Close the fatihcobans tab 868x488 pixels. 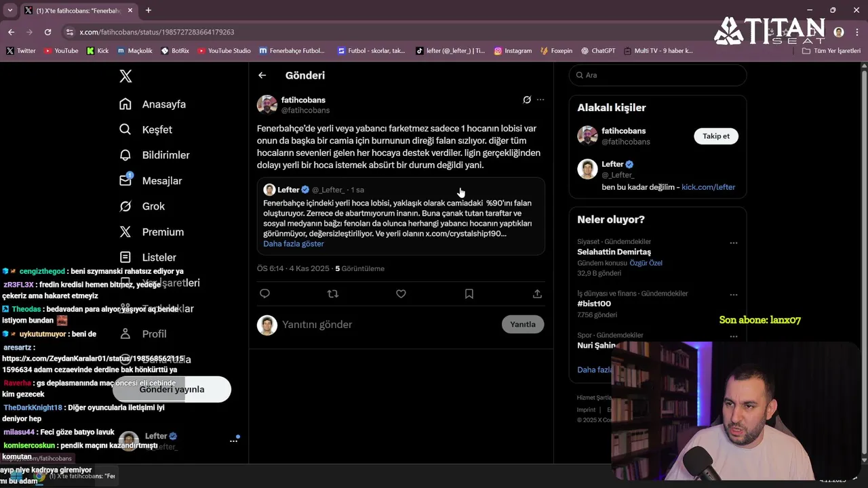pyautogui.click(x=130, y=10)
